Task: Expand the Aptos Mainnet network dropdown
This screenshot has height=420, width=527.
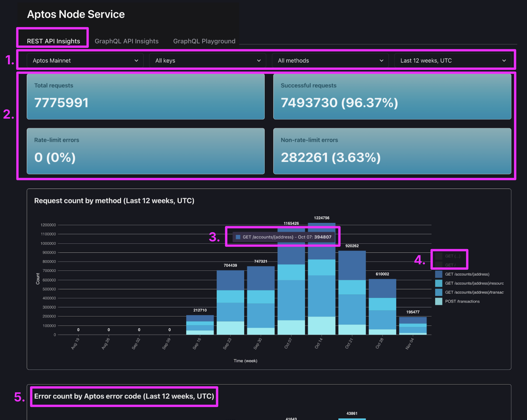Action: [x=85, y=60]
